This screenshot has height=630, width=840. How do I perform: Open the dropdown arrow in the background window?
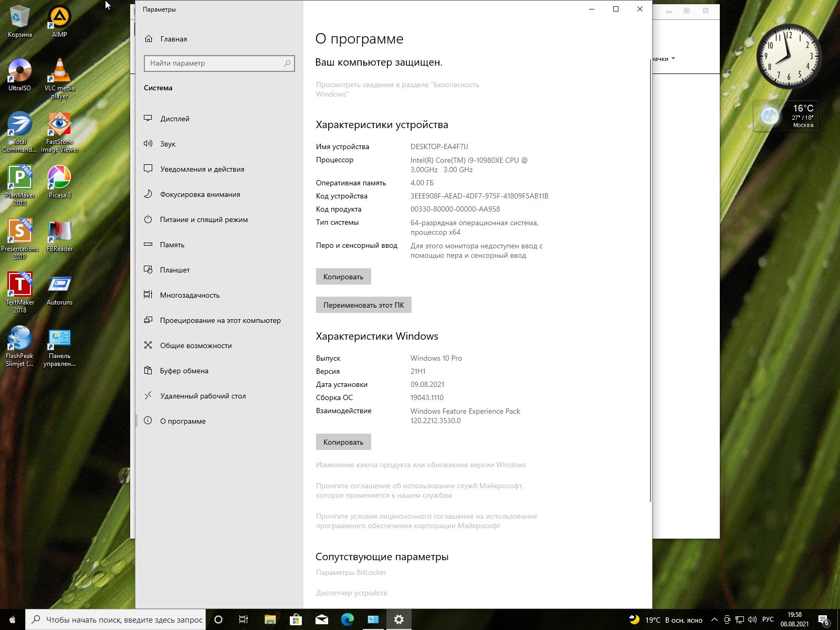tap(673, 58)
